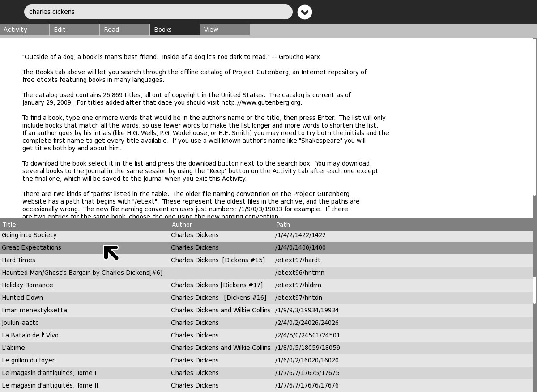The image size is (537, 392).
Task: Select the Great Expectations book row
Action: 31,247
